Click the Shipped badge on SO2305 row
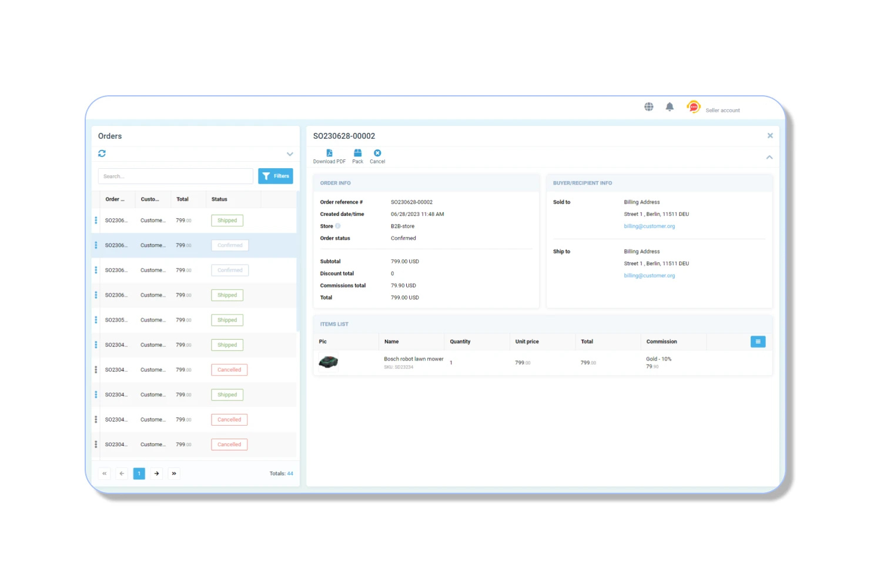Screen dimensions: 870x588 [227, 320]
